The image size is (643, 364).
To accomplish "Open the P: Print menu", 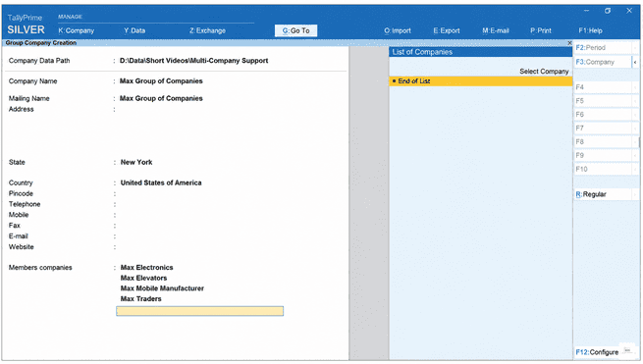I will tap(541, 30).
